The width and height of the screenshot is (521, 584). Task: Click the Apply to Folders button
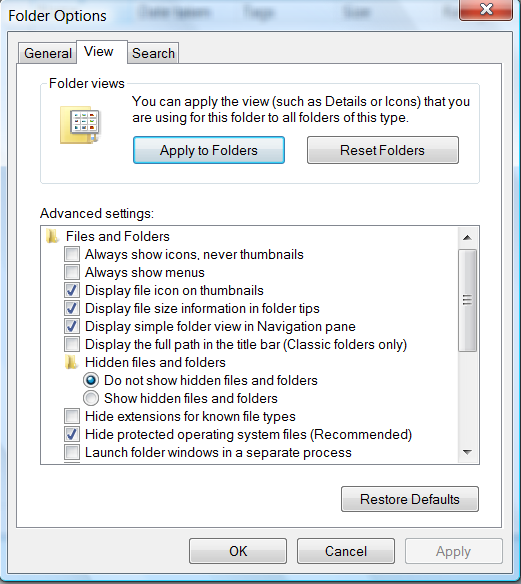click(x=209, y=150)
